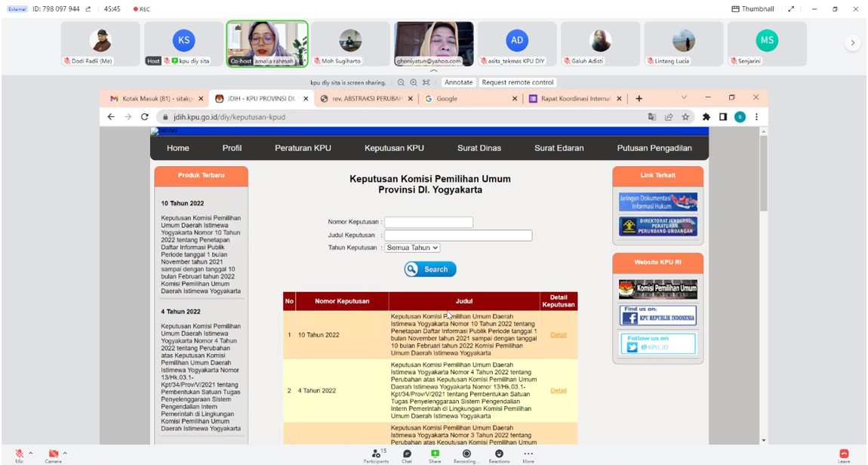This screenshot has height=465, width=868.
Task: Unmute the microphone in Zoom toolbar
Action: pos(19,454)
